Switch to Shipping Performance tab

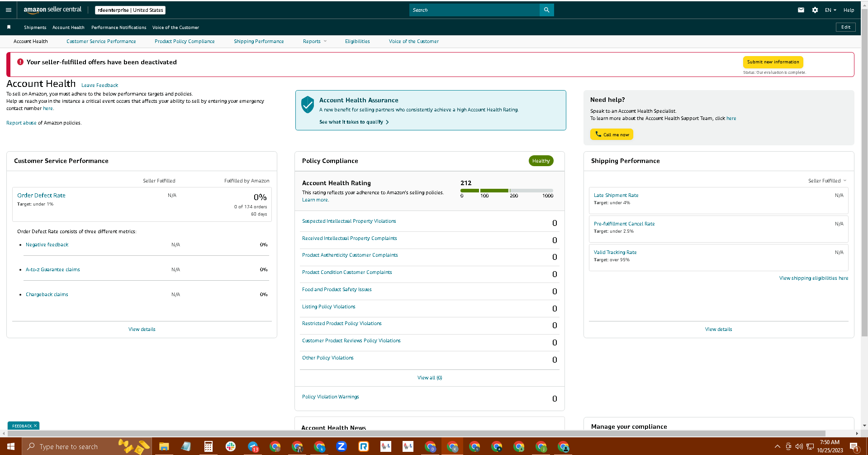pyautogui.click(x=259, y=41)
